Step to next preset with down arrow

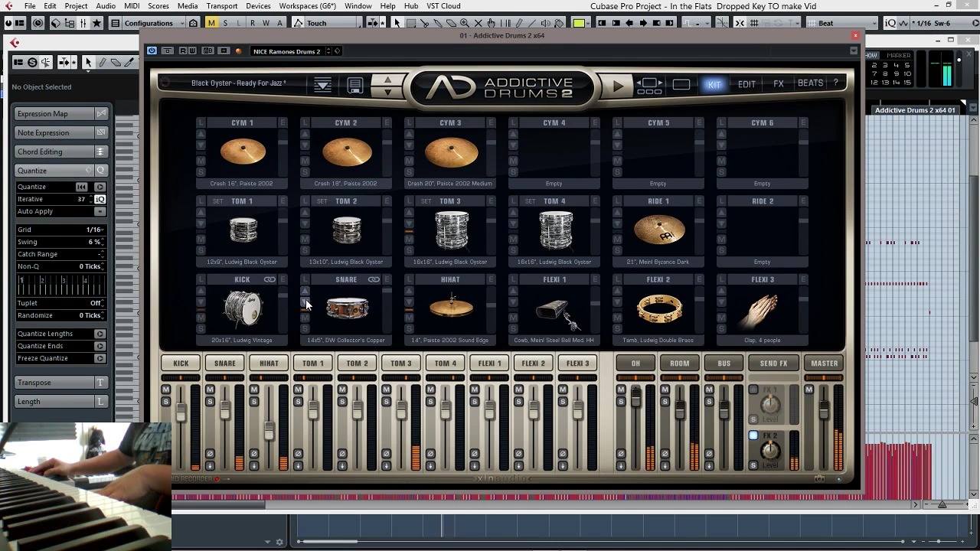387,92
